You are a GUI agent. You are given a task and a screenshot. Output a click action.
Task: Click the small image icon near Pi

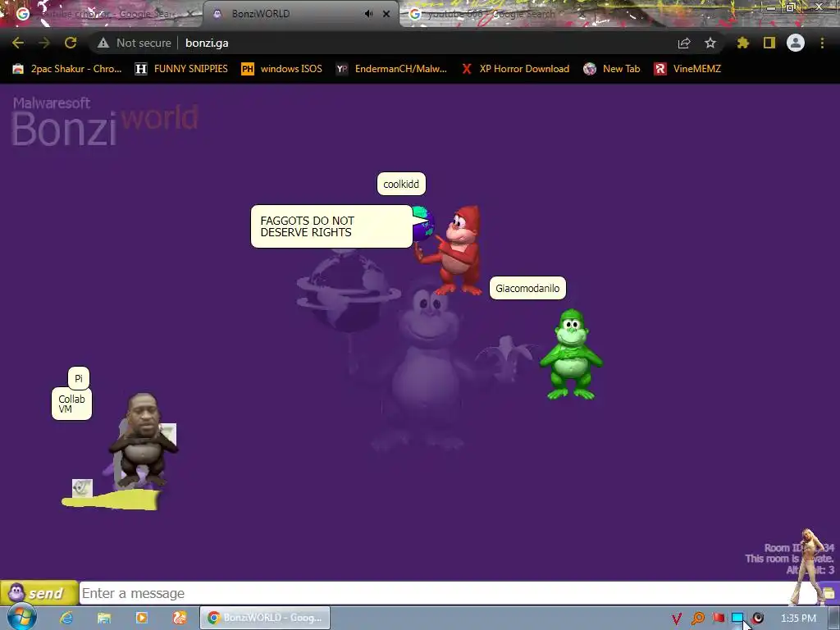tap(83, 488)
